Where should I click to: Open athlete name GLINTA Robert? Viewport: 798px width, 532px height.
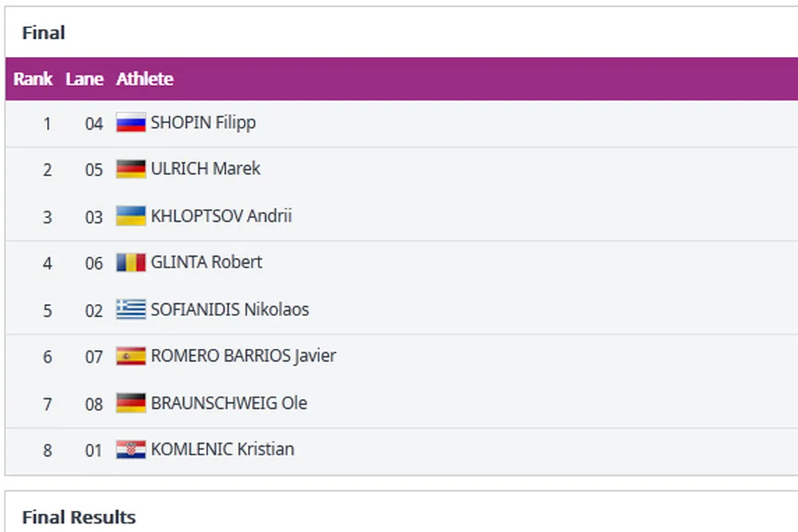tap(207, 262)
